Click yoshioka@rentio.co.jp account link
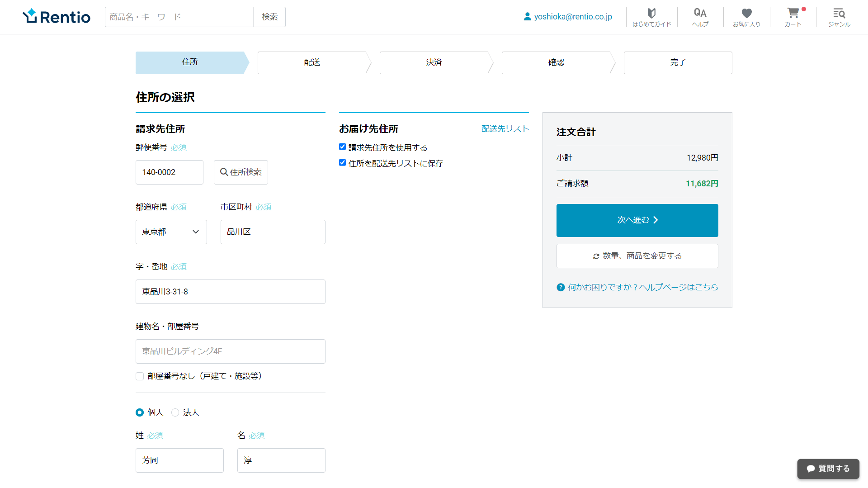This screenshot has width=868, height=488. click(573, 17)
